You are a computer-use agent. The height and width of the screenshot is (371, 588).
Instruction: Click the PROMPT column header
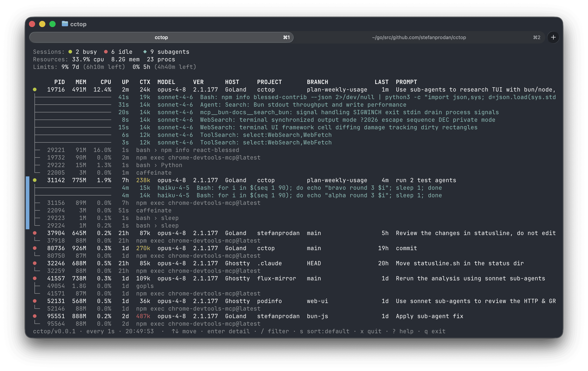(406, 82)
